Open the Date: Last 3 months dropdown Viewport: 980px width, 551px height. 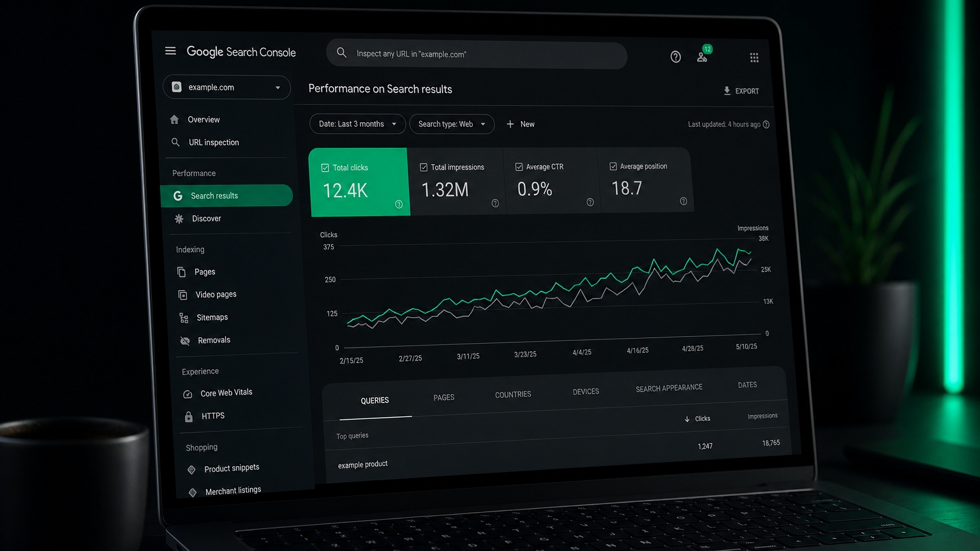357,124
